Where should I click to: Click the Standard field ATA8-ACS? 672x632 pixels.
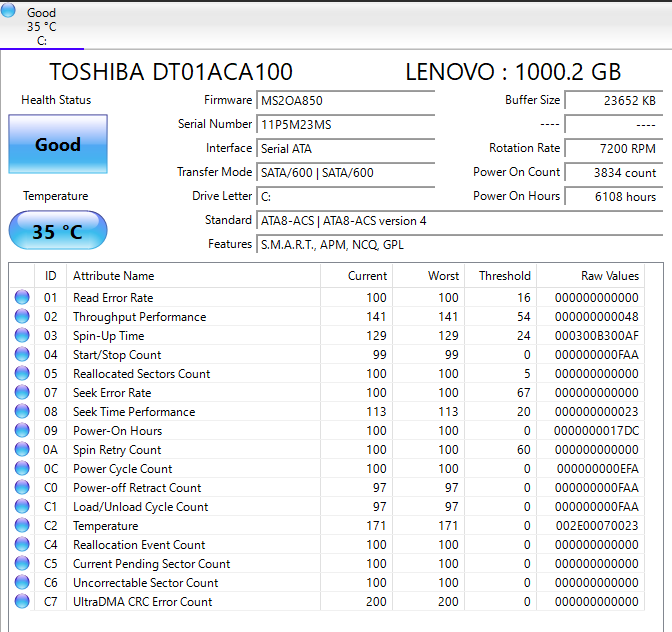pos(459,221)
